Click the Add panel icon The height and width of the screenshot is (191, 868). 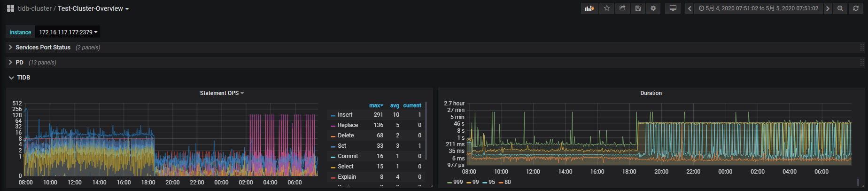coord(589,8)
